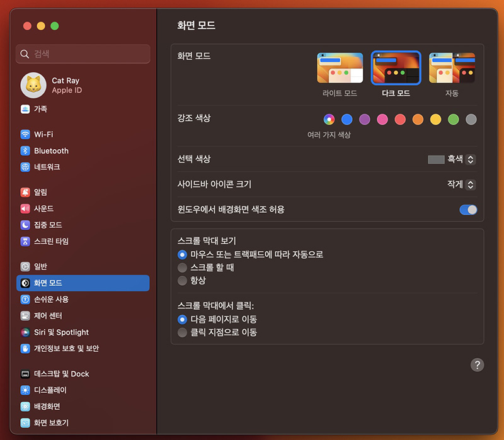Image resolution: width=504 pixels, height=440 pixels.
Task: Click the 화면 모드 appearance icon in the sidebar
Action: (x=25, y=283)
